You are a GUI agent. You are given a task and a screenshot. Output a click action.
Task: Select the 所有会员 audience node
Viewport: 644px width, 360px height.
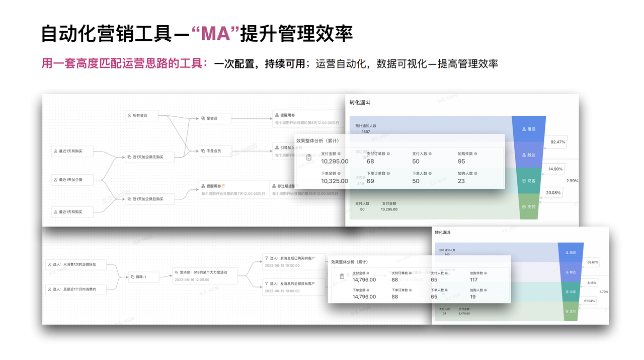(x=142, y=115)
